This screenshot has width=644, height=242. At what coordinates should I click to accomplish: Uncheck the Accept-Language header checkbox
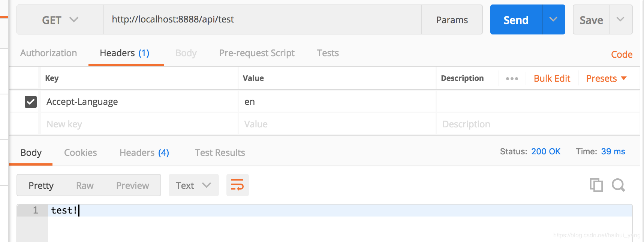[x=31, y=102]
